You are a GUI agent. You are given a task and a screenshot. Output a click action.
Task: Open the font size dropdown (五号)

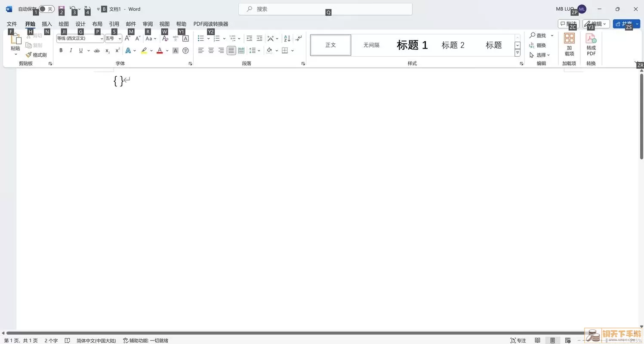tap(120, 39)
